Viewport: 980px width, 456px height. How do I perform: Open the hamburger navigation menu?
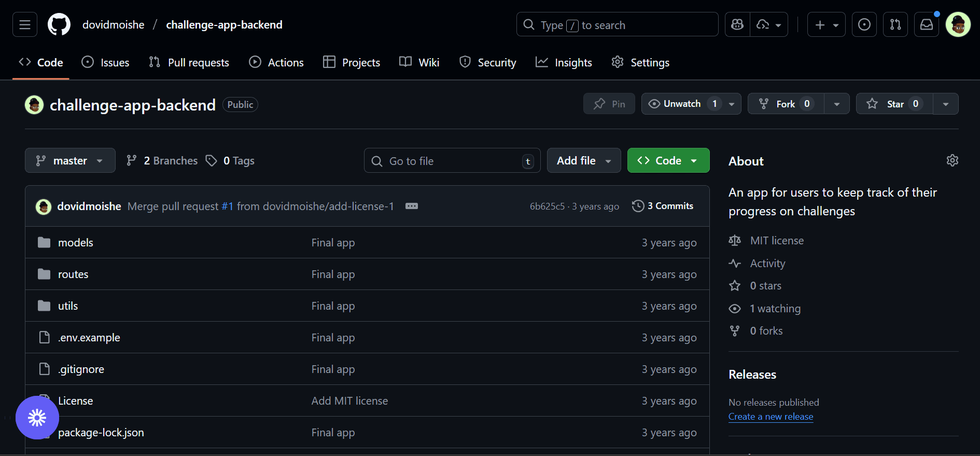tap(24, 24)
